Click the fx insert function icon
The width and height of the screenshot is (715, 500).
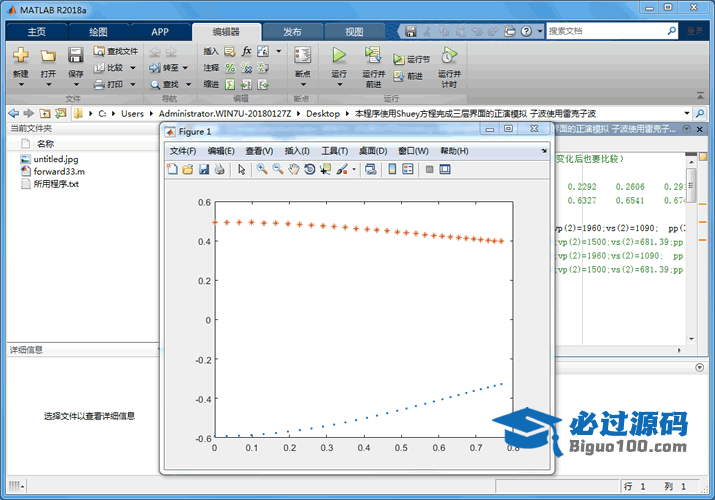pos(246,51)
